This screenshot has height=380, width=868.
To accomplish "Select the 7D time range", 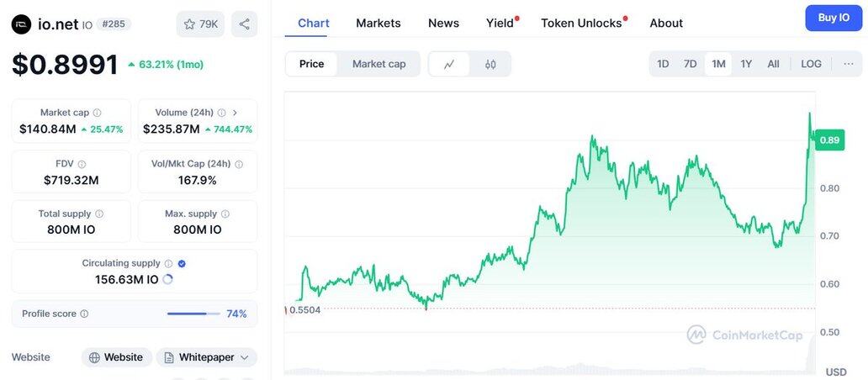I will pos(690,64).
